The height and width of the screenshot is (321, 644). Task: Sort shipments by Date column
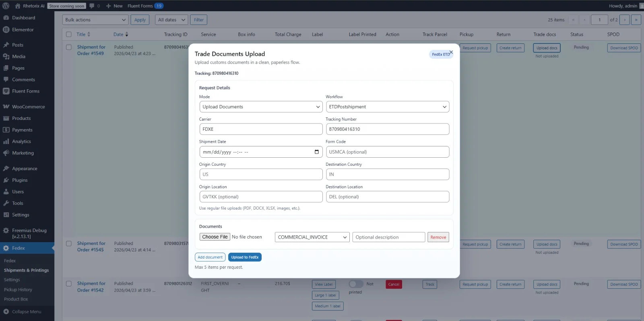[121, 34]
